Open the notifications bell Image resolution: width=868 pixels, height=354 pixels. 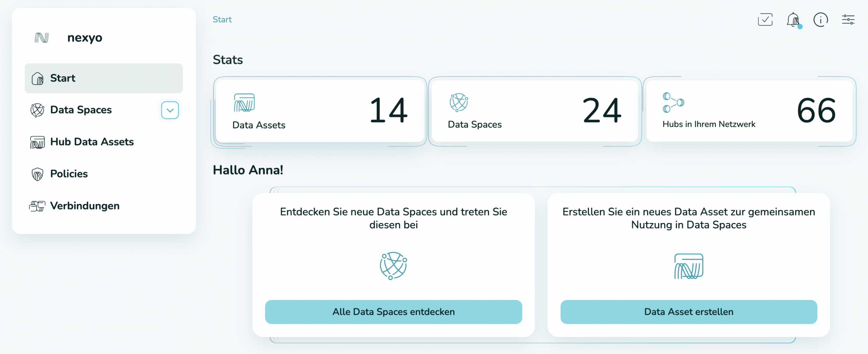coord(793,20)
